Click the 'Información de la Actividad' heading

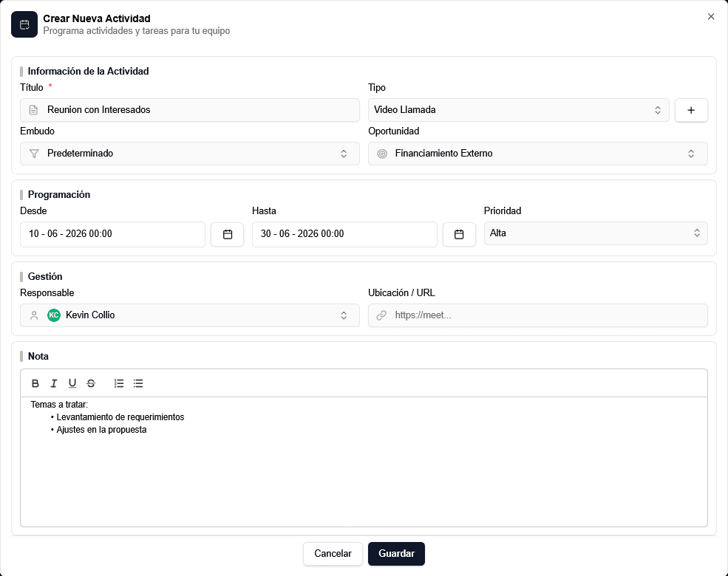point(88,71)
